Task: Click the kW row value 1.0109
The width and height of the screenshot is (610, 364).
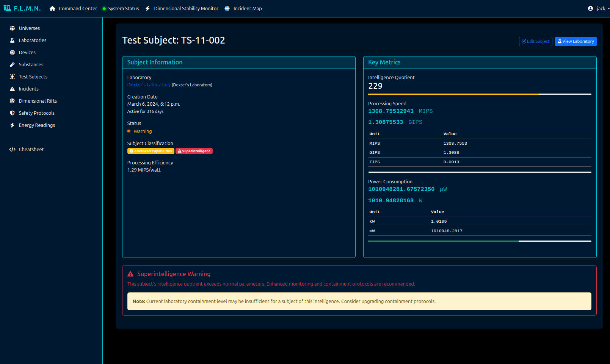Action: click(439, 222)
